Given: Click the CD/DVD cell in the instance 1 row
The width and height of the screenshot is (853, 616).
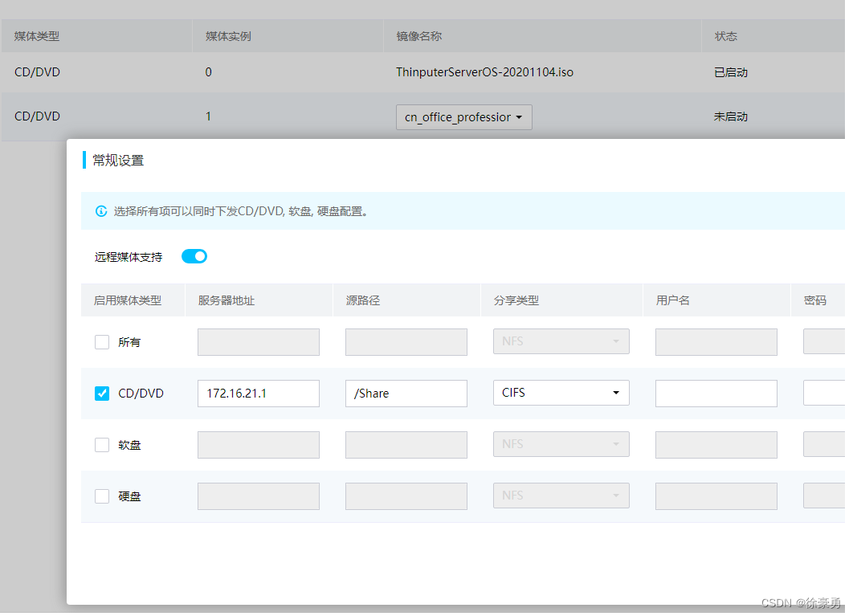Looking at the screenshot, I should 37,116.
